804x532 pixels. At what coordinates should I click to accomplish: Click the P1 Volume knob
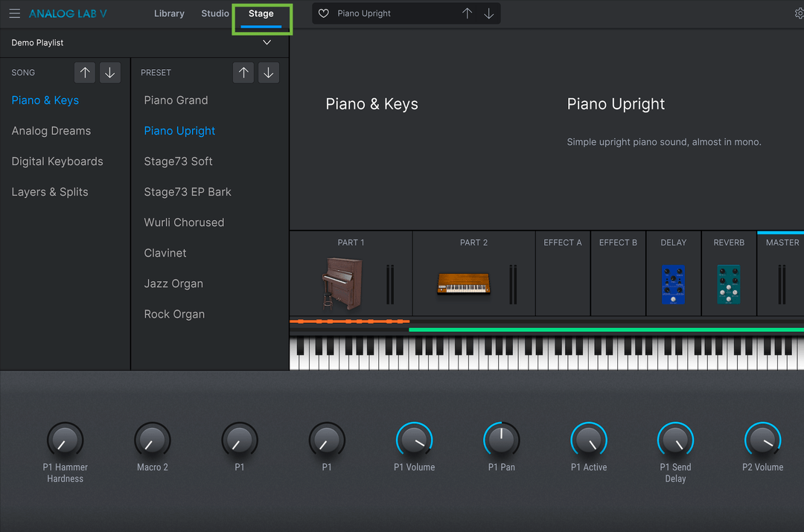coord(415,440)
